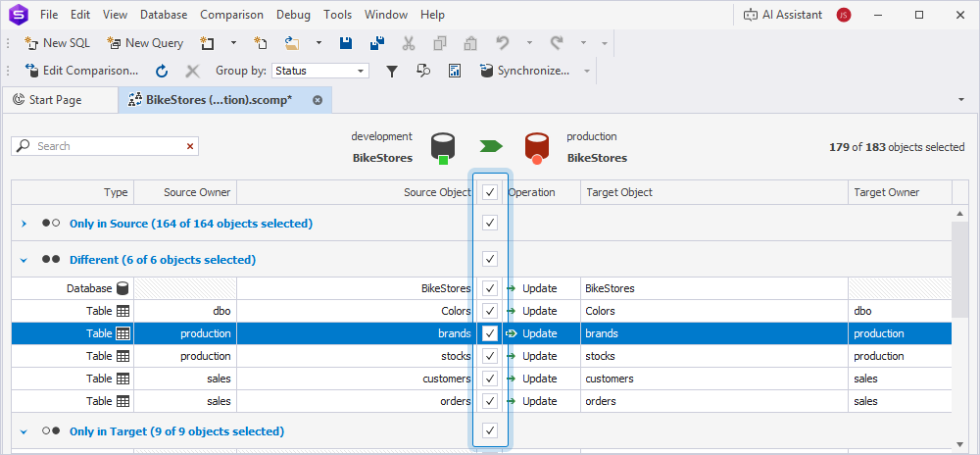Viewport: 980px width, 455px height.
Task: Click the Save All icon
Action: (x=377, y=43)
